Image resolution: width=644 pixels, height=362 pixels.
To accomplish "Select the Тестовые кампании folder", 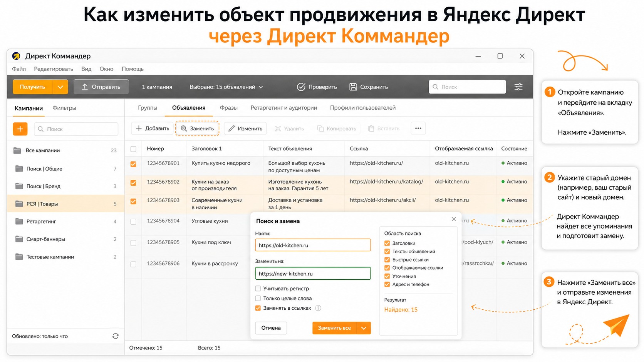I will [65, 257].
